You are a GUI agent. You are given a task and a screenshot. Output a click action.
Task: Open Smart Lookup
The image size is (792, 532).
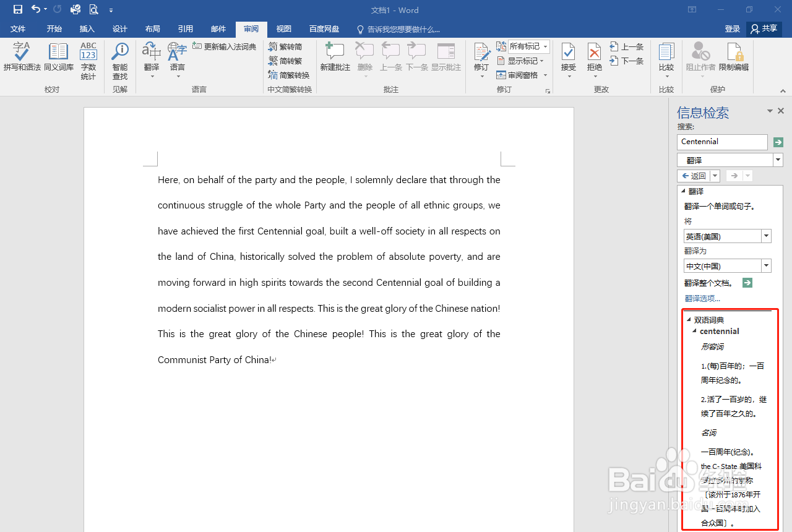pos(119,60)
